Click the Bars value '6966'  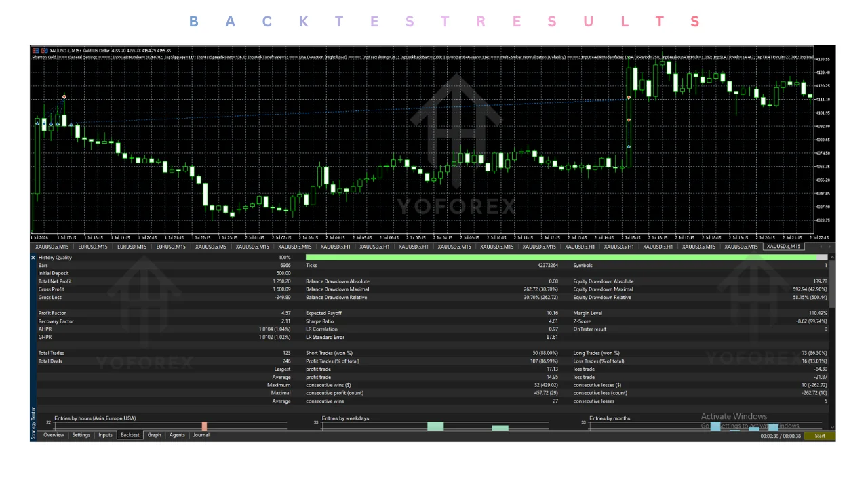[x=285, y=266]
